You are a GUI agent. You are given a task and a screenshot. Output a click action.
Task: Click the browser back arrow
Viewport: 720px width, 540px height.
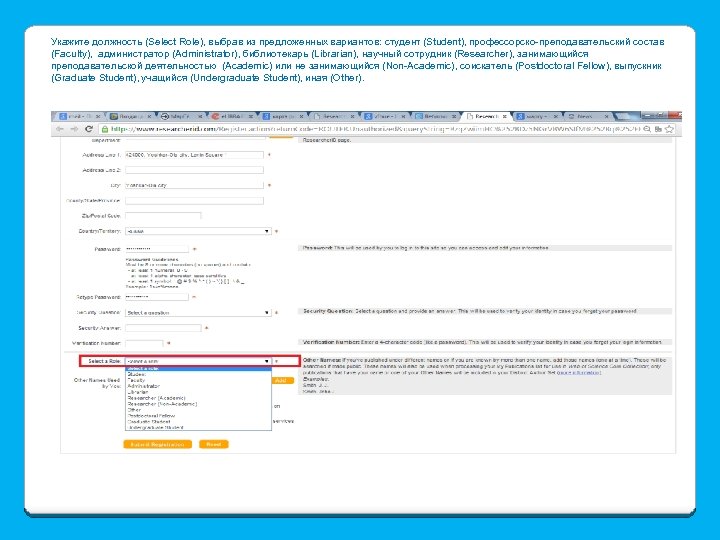[x=60, y=129]
